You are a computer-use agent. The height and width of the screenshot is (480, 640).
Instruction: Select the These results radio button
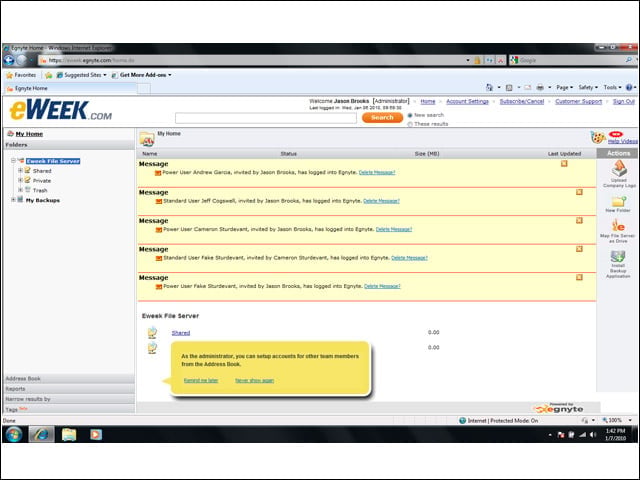pyautogui.click(x=410, y=124)
